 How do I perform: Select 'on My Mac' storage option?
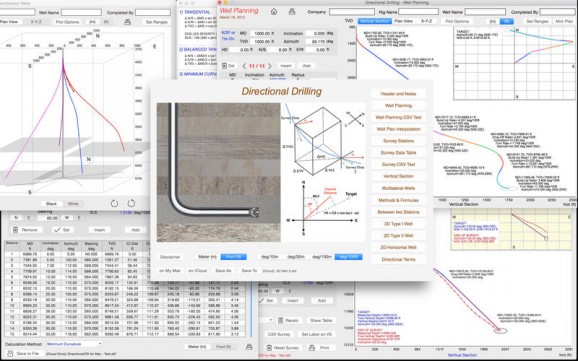coord(170,271)
